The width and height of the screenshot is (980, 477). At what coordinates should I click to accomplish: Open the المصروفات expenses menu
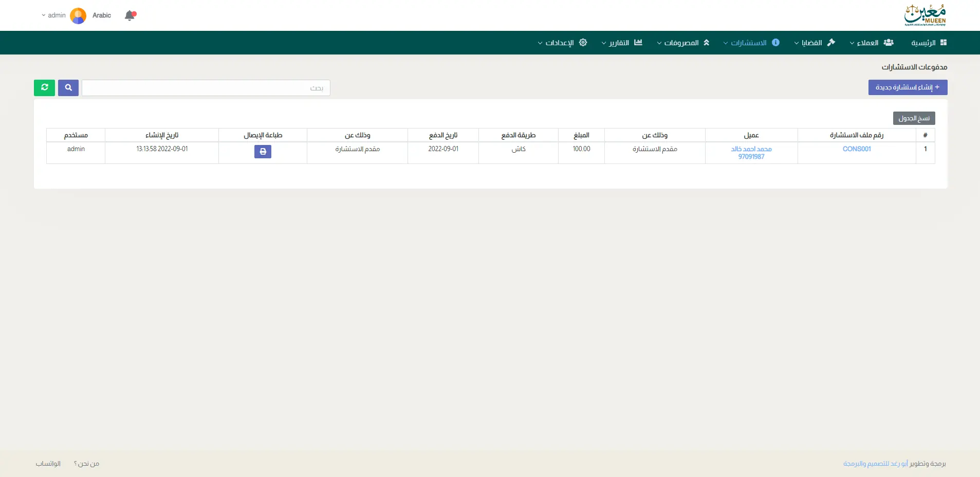click(683, 43)
